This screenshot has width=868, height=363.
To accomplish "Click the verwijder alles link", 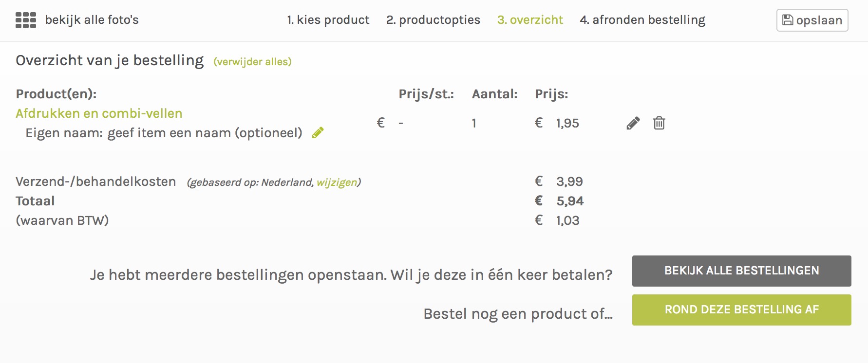I will tap(252, 62).
